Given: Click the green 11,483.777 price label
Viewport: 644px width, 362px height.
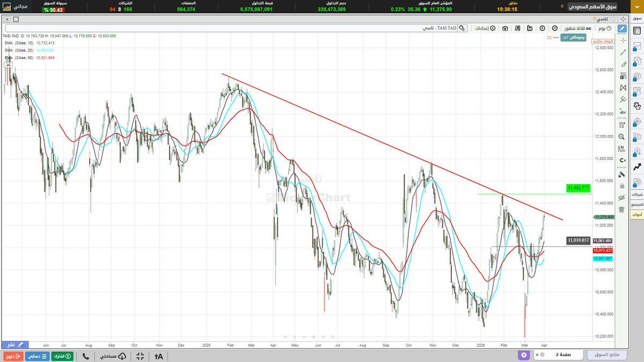Looking at the screenshot, I should (578, 188).
